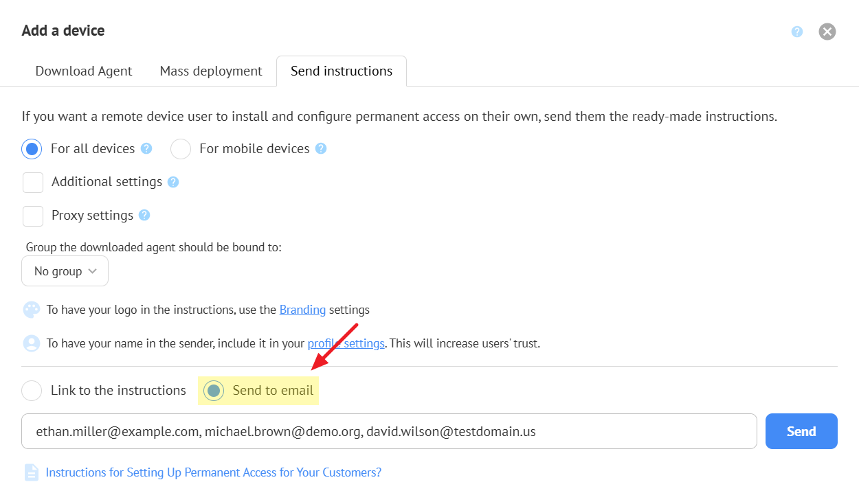
Task: Open the Mass deployment tab
Action: pos(211,71)
